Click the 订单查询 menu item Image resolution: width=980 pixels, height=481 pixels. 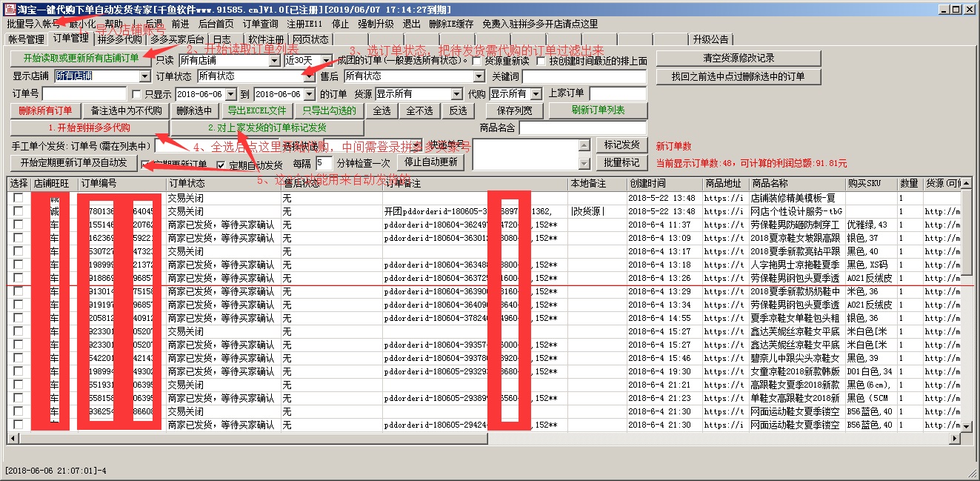click(x=260, y=24)
